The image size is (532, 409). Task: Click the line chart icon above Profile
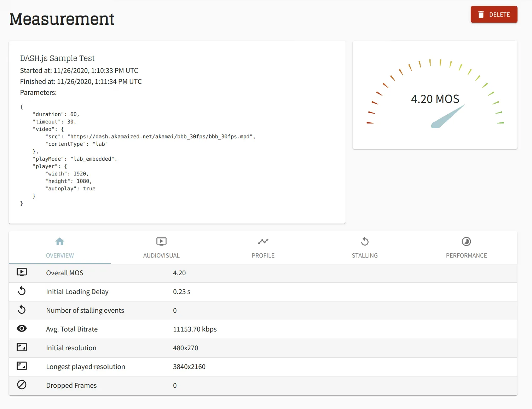coord(263,241)
